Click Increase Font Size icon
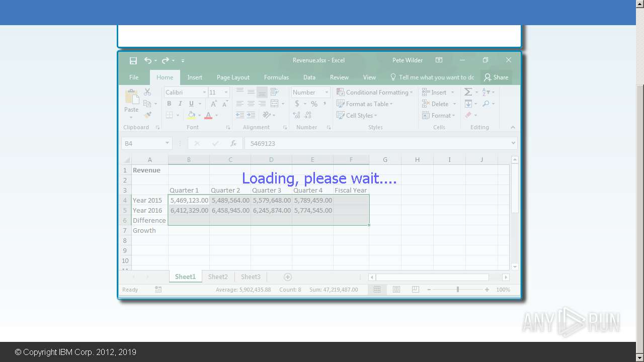The image size is (644, 362). pyautogui.click(x=214, y=104)
